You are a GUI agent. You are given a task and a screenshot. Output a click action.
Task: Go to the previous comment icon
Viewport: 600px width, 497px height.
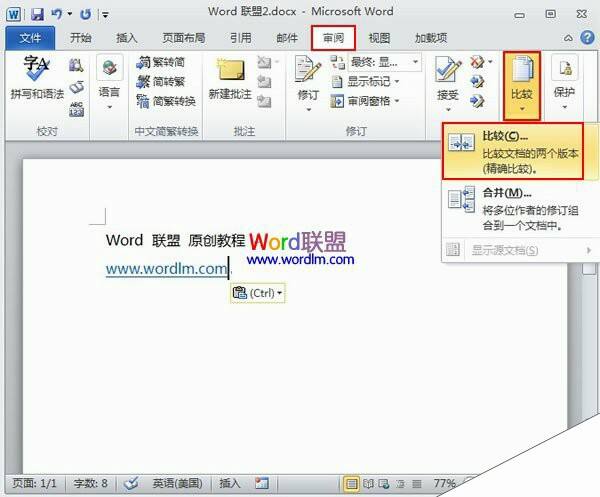[x=264, y=81]
